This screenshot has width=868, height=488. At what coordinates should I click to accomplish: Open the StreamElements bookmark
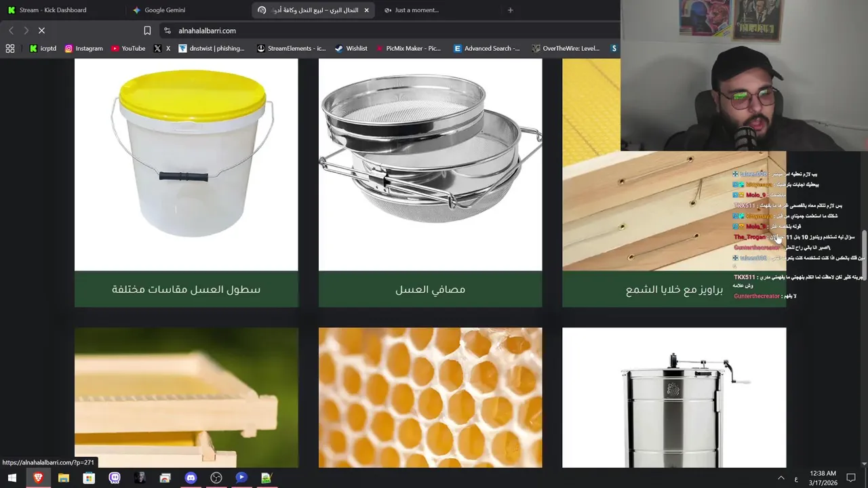(x=291, y=48)
